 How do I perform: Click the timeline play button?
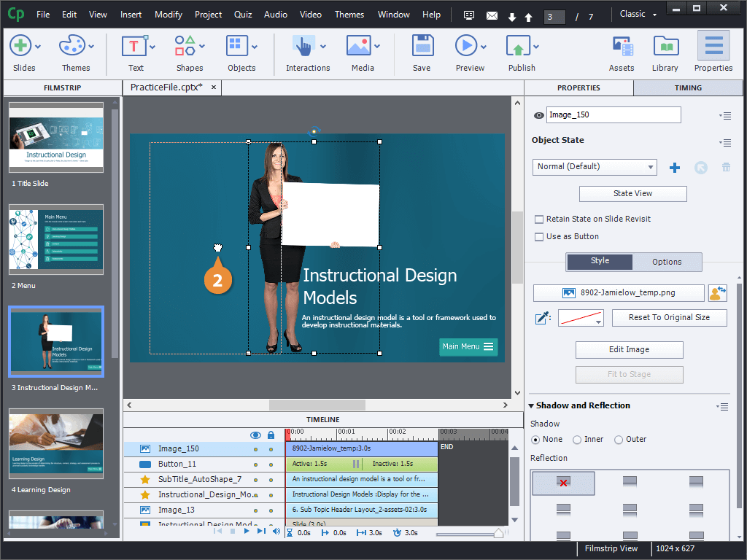(x=247, y=531)
